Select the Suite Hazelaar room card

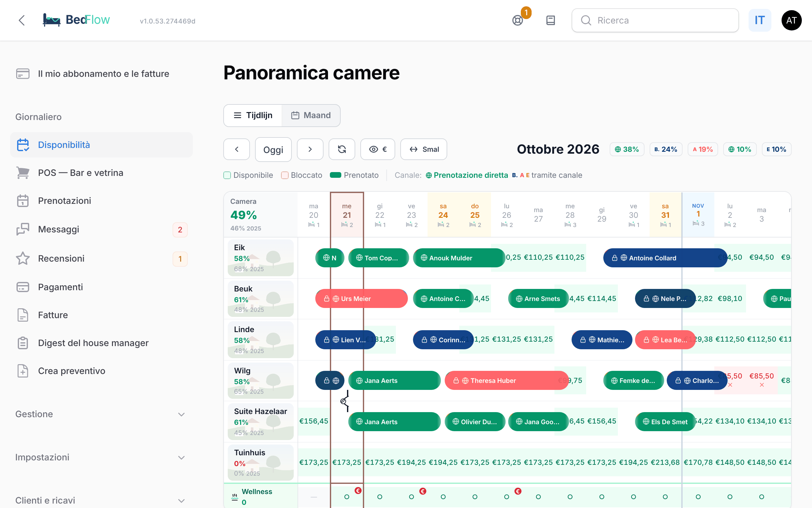(260, 422)
